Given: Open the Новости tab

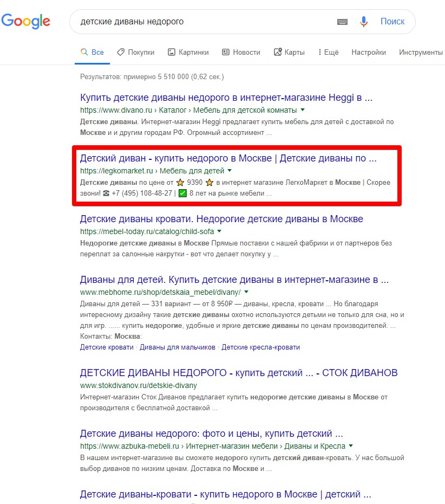Looking at the screenshot, I should pos(241,52).
